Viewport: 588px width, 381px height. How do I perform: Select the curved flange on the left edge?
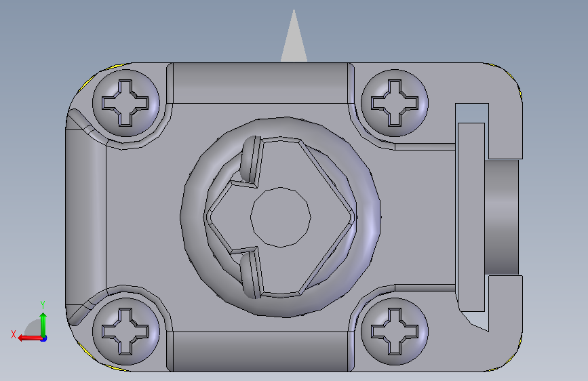tap(85, 217)
